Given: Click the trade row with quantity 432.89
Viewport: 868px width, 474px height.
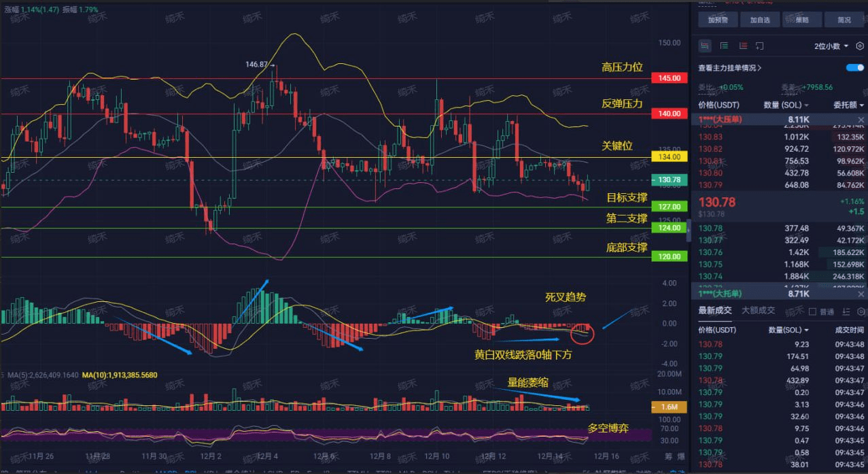Looking at the screenshot, I should tap(779, 380).
